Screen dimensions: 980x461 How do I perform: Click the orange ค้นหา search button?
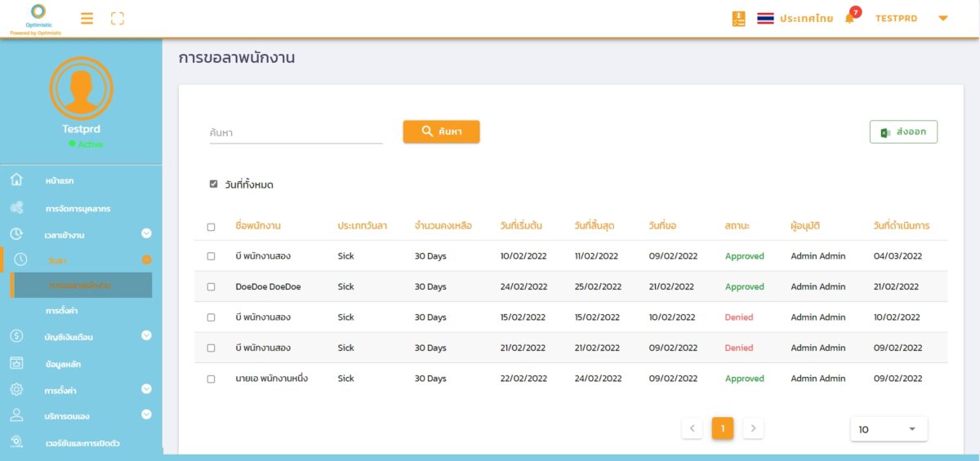(441, 131)
